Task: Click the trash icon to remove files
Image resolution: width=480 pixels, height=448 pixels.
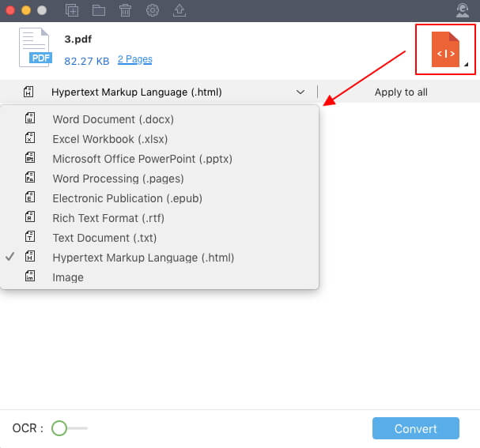Action: (x=125, y=10)
